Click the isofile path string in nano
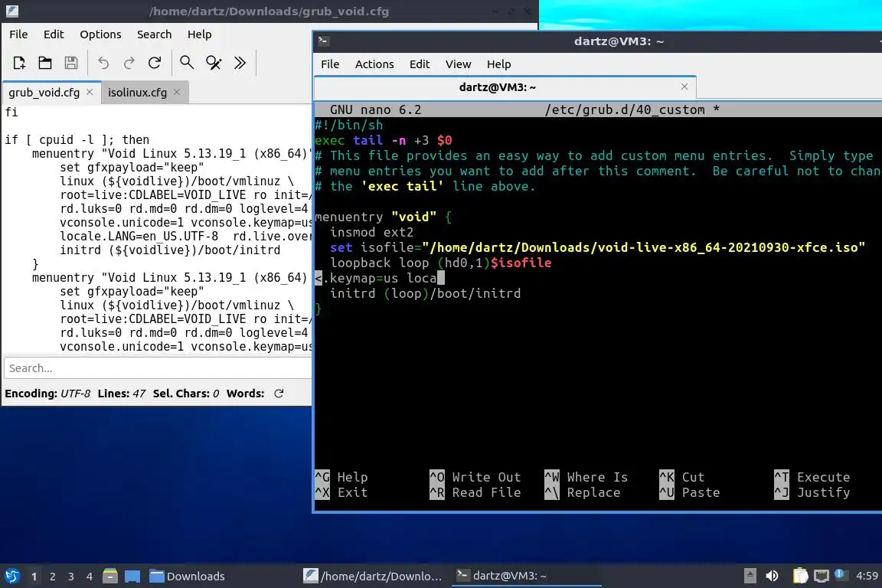Viewport: 882px width, 588px height. (x=643, y=247)
